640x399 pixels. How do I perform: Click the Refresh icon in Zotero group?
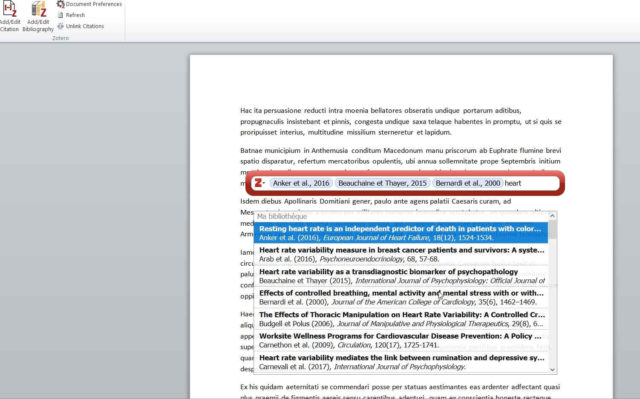61,15
